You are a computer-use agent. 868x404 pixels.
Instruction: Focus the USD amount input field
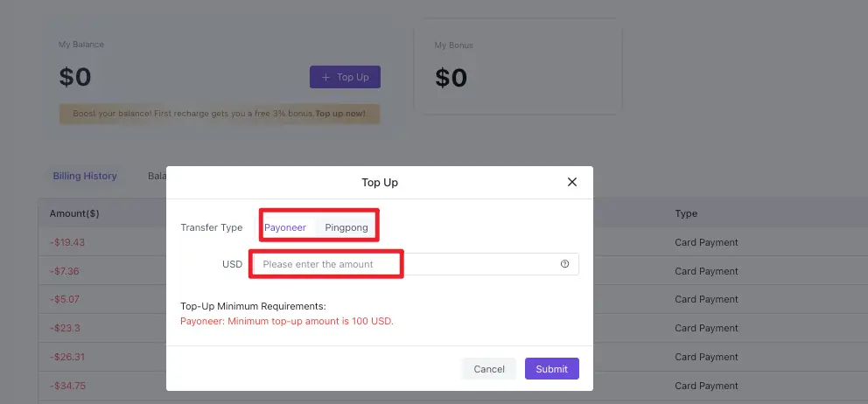402,264
